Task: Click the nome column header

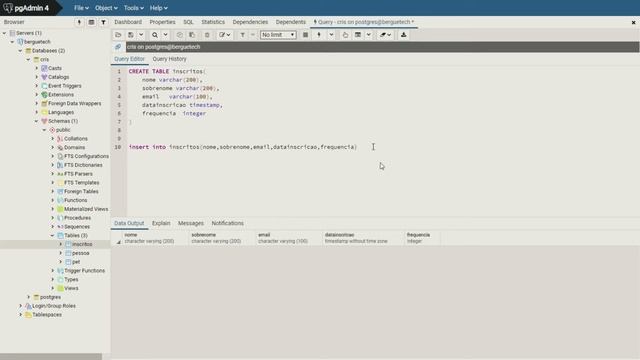Action: point(156,238)
